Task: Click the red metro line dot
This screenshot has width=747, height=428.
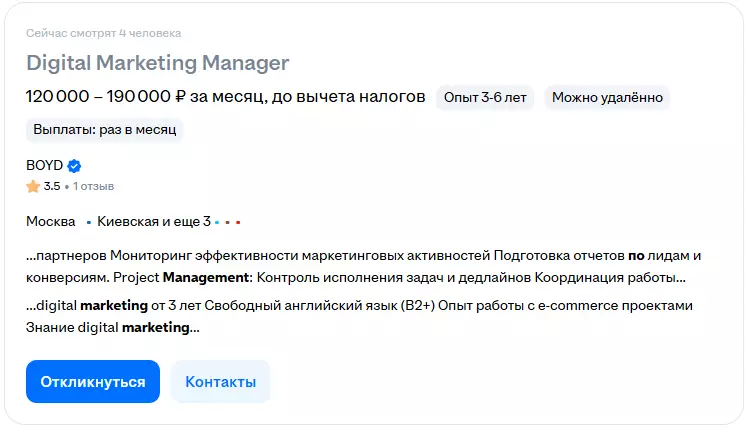Action: pyautogui.click(x=238, y=222)
